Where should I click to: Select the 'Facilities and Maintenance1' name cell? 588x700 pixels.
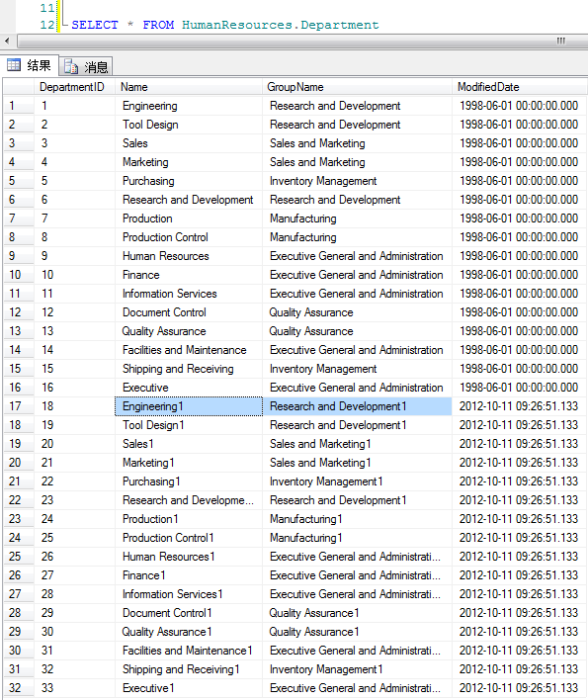pyautogui.click(x=189, y=651)
